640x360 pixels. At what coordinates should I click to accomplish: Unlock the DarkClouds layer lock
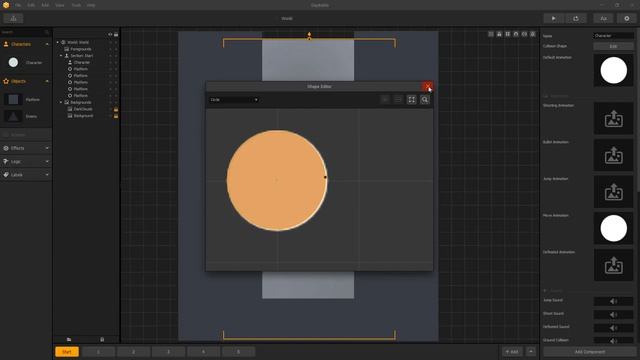116,109
